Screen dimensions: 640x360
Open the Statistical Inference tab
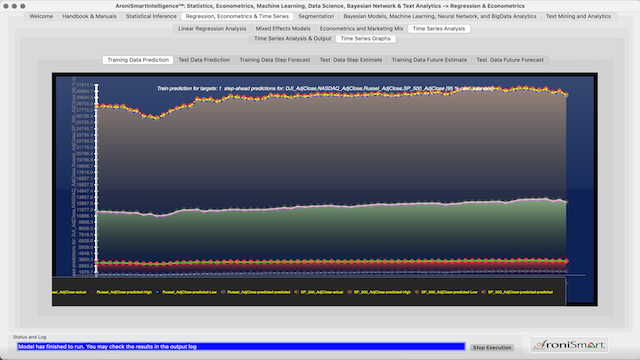(151, 16)
